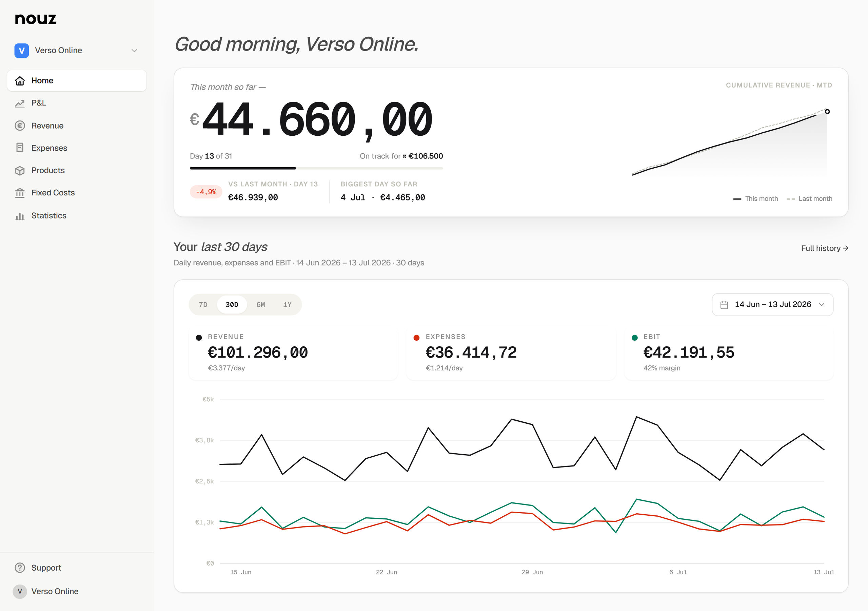Click the 22 Jun axis label
The image size is (868, 611).
(387, 572)
